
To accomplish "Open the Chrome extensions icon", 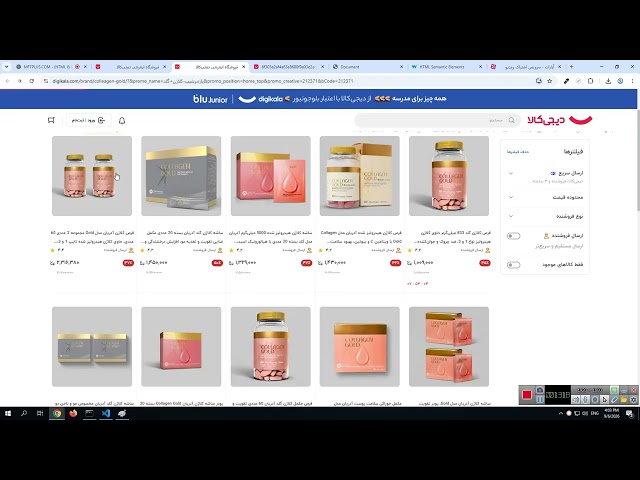I will pyautogui.click(x=590, y=81).
